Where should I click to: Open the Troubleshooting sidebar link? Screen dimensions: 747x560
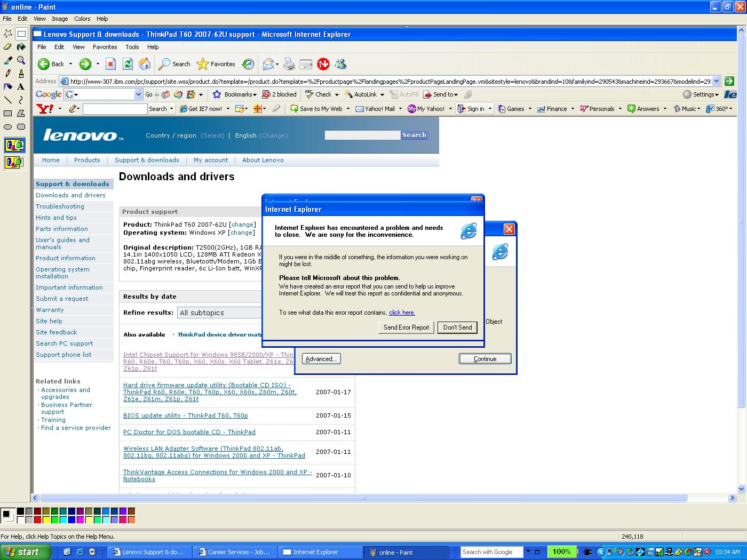[60, 206]
